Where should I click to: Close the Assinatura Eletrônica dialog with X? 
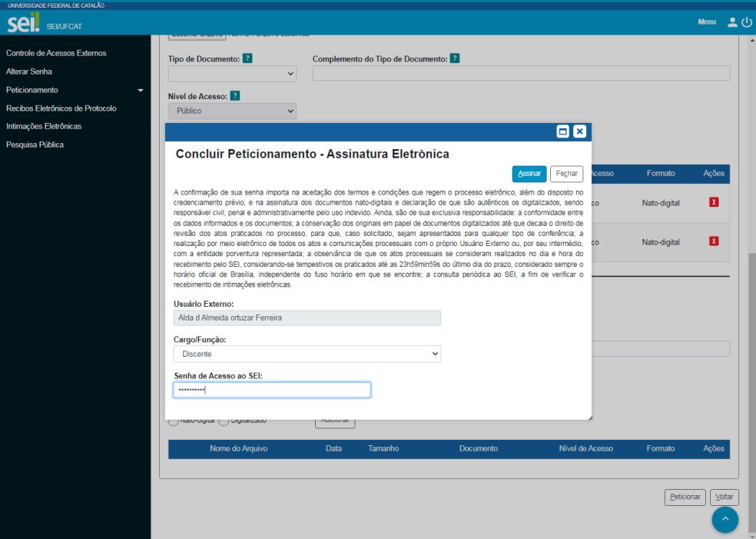(x=579, y=131)
